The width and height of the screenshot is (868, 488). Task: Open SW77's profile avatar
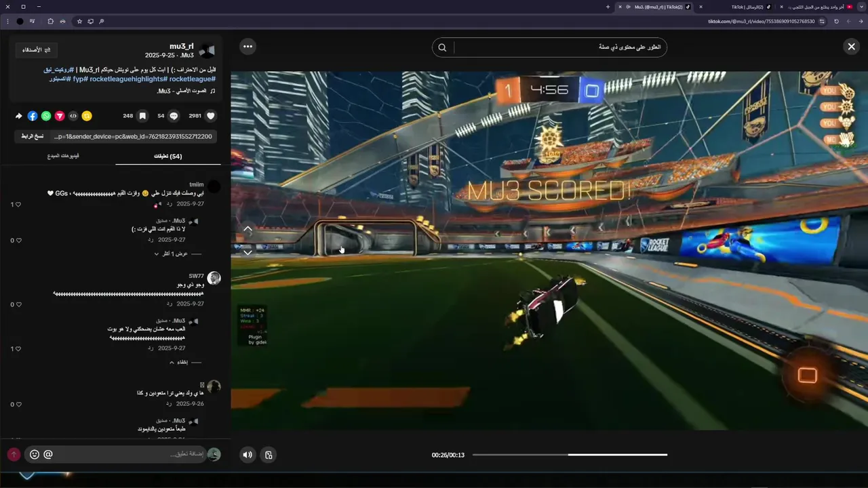pyautogui.click(x=214, y=278)
